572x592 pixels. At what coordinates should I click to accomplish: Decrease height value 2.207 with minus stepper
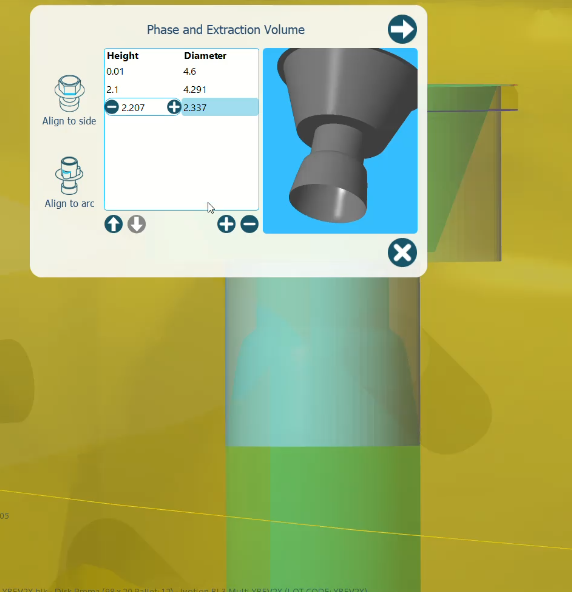[112, 107]
